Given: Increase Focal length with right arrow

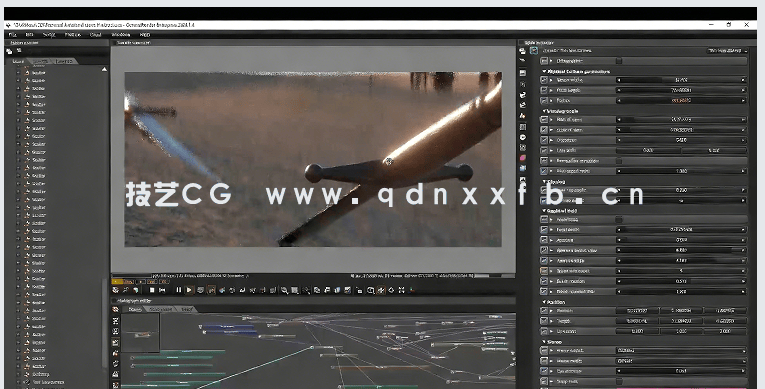Looking at the screenshot, I should point(744,90).
